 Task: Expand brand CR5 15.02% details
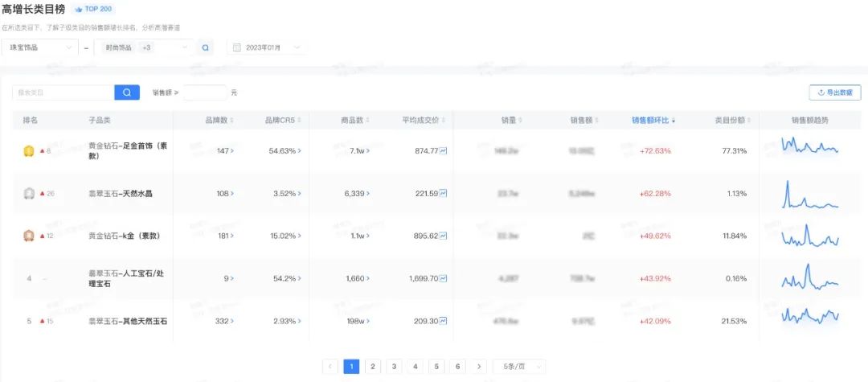285,236
